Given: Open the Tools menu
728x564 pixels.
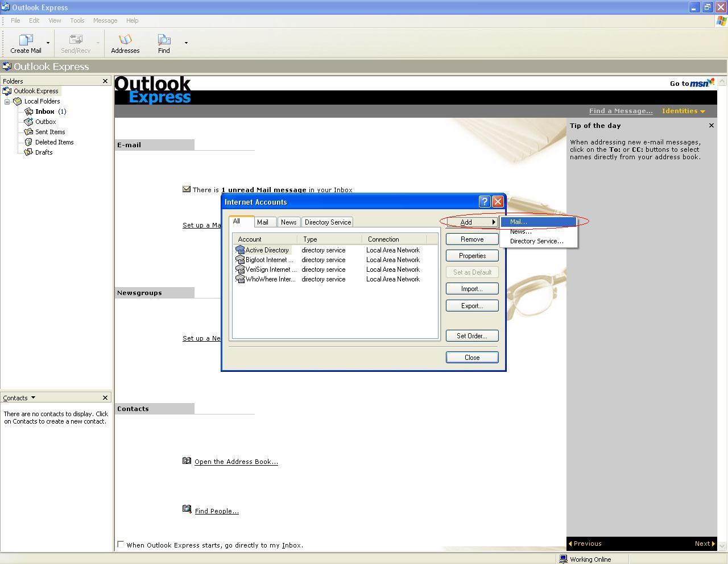Looking at the screenshot, I should [x=77, y=20].
